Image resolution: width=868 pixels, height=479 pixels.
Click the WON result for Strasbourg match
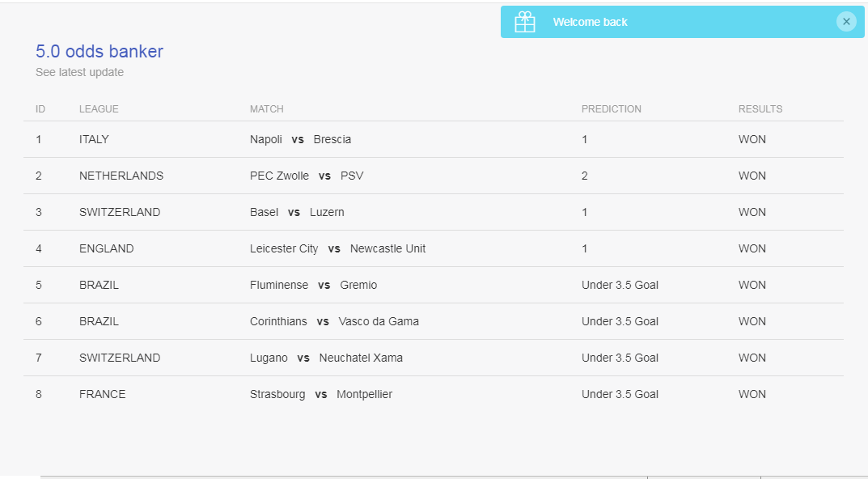click(752, 394)
